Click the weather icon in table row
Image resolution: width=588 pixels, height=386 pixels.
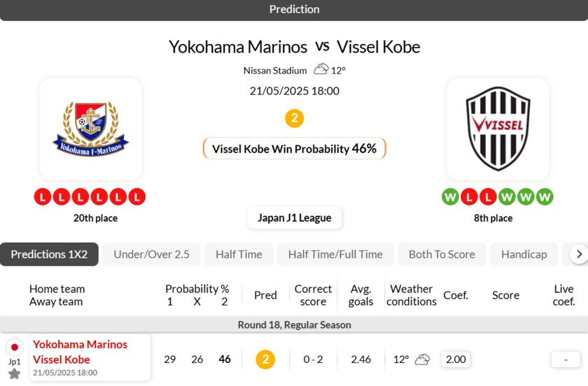coord(422,359)
